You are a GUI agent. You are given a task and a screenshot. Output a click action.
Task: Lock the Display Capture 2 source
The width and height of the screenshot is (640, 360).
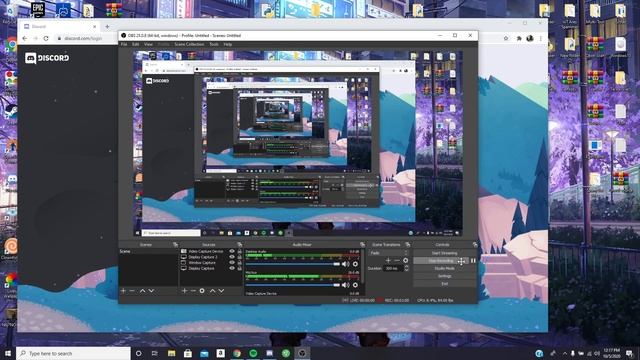click(x=240, y=257)
